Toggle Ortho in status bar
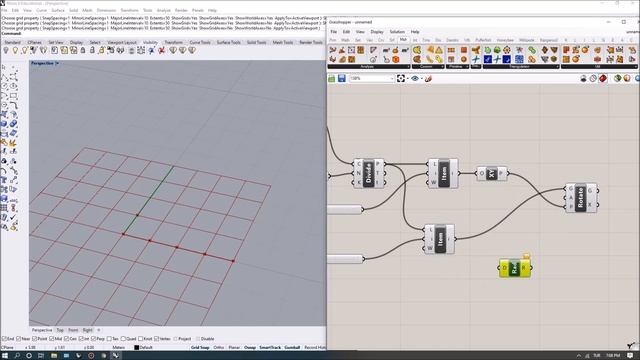This screenshot has width=640, height=360. coord(219,347)
